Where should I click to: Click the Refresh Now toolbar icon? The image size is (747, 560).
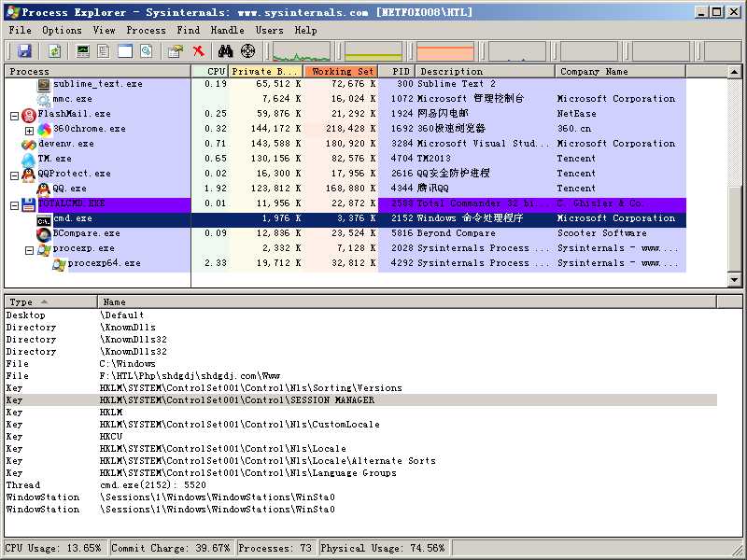55,51
